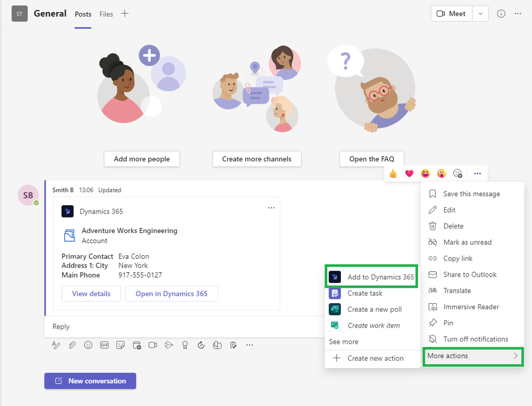The image size is (532, 406).
Task: Expand the More actions submenu
Action: (473, 356)
